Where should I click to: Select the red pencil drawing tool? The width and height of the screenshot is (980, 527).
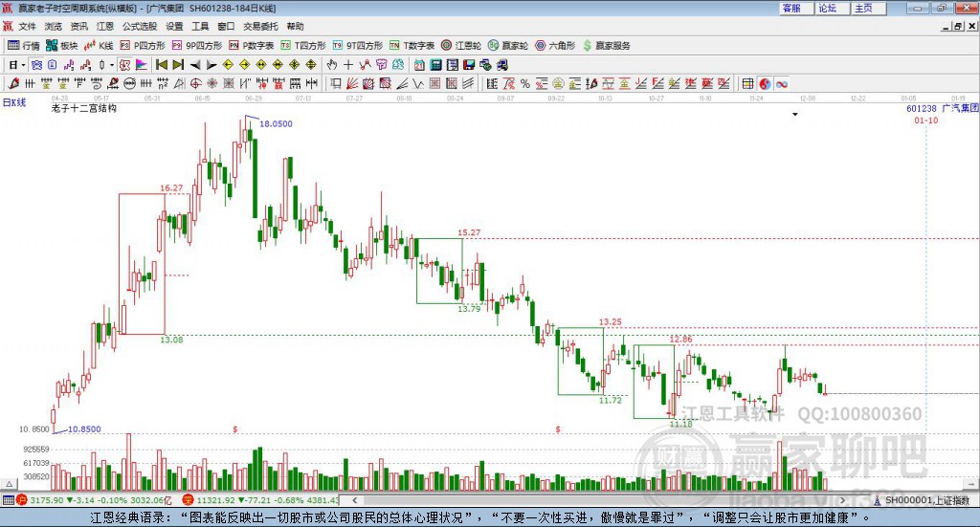tap(13, 83)
